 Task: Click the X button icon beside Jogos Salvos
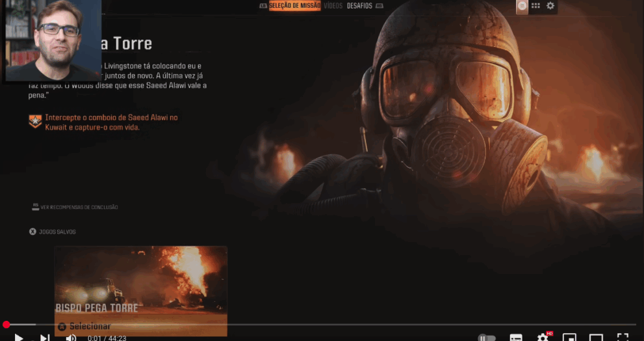tap(33, 232)
